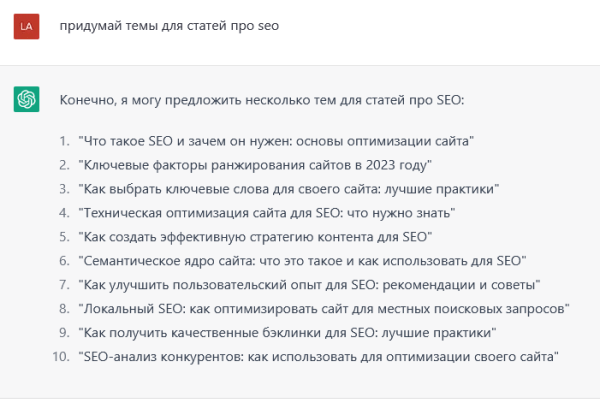Screen dimensions: 600x409
Task: Click the "Локальный SEO" topic line
Action: tap(323, 308)
